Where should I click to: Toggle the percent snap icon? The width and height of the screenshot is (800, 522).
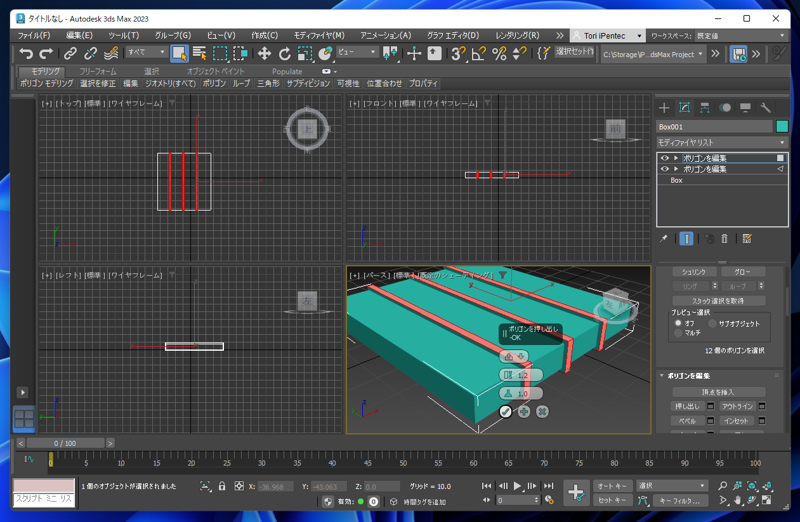(x=499, y=53)
